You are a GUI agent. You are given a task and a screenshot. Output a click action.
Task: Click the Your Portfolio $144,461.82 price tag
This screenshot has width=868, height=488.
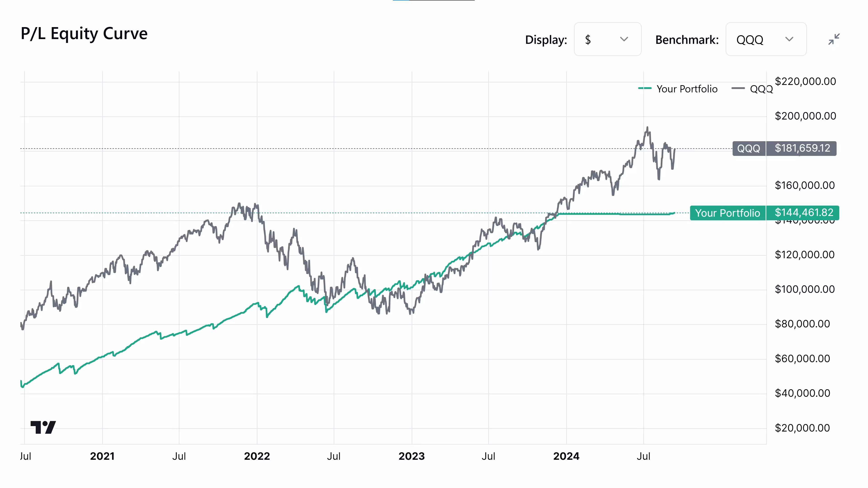tap(804, 213)
